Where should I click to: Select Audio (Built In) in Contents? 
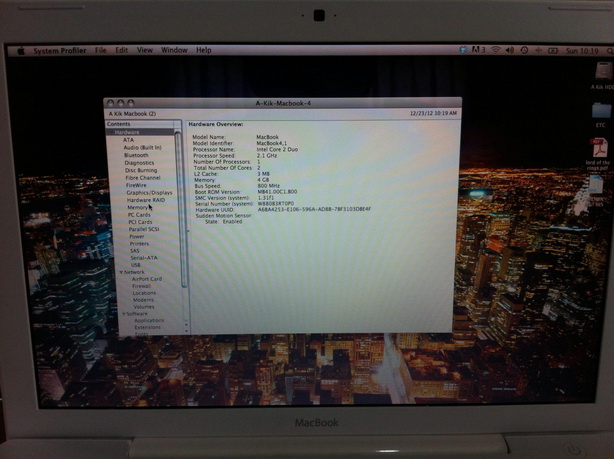click(x=143, y=148)
